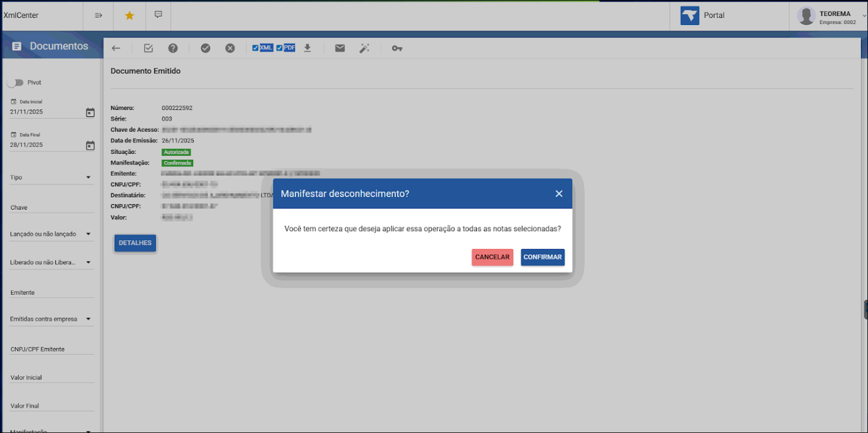
Task: Click the confirm checkmark circle icon
Action: 206,48
